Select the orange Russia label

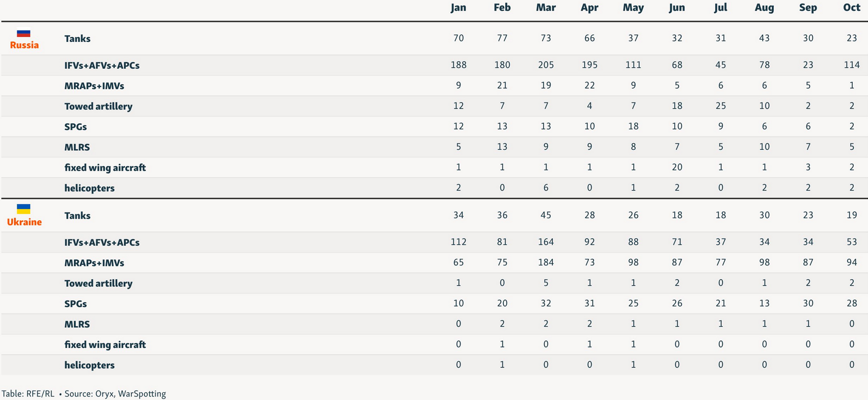pos(24,45)
